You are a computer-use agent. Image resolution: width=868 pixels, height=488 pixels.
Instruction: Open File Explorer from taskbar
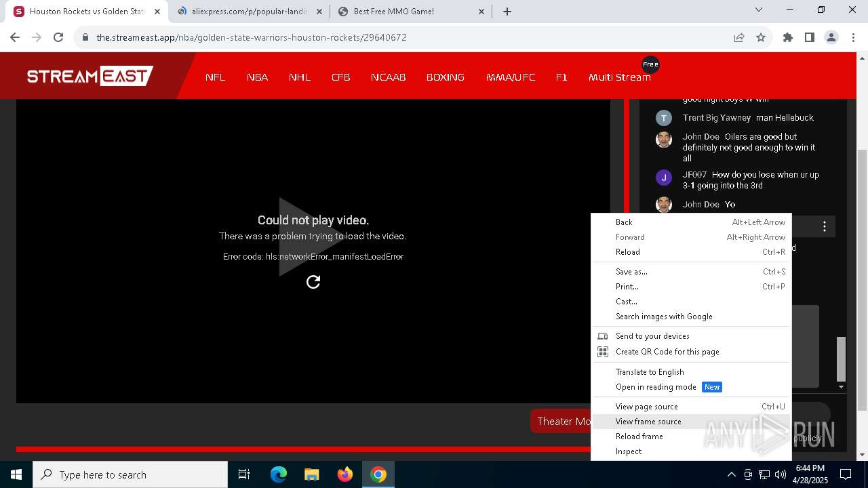click(312, 474)
